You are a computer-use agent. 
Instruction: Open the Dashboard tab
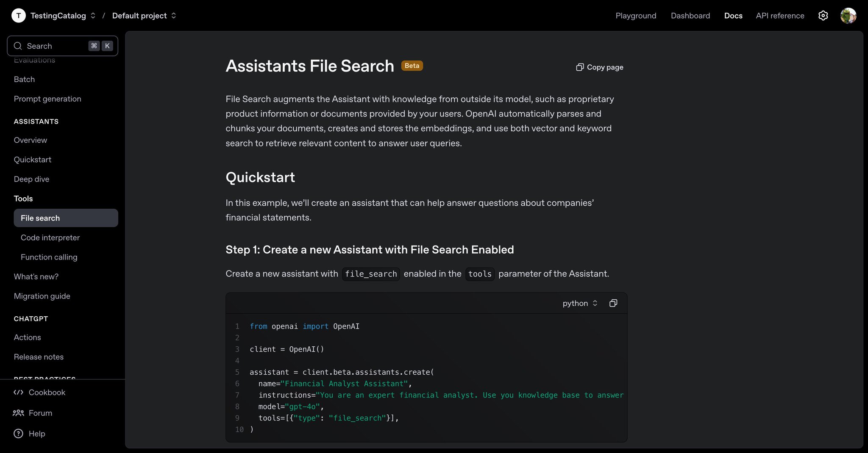point(690,16)
